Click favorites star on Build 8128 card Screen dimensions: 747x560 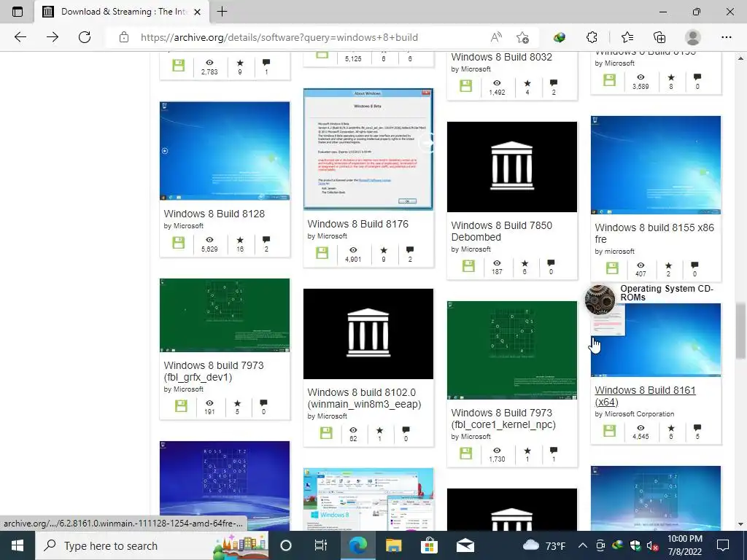pos(240,240)
